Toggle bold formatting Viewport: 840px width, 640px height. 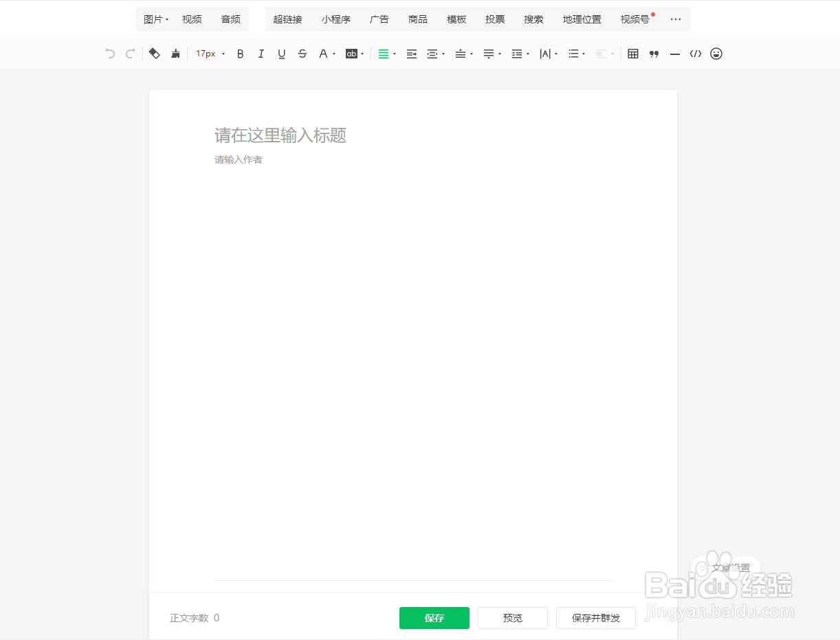coord(240,53)
